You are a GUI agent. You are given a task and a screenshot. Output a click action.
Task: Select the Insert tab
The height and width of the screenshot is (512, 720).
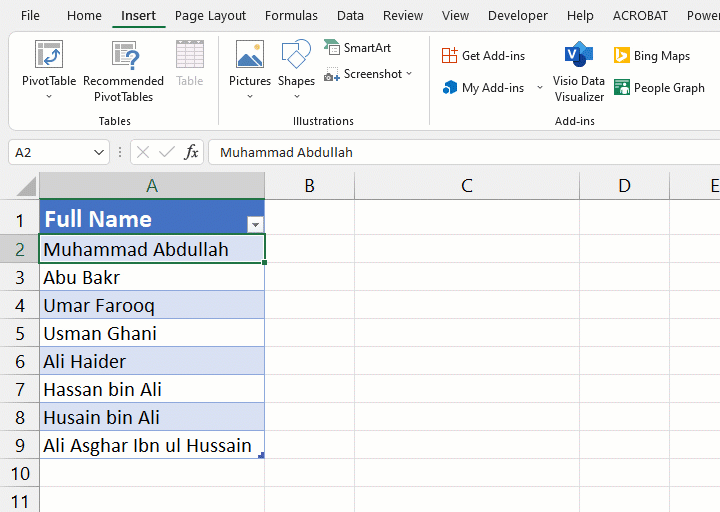(x=138, y=16)
